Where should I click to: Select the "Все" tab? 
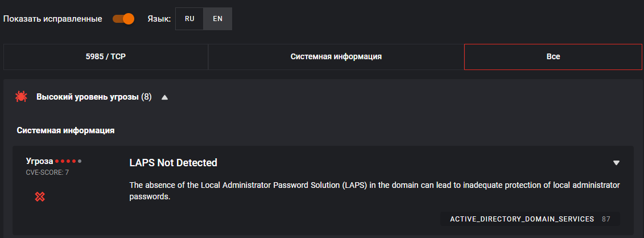coord(553,57)
